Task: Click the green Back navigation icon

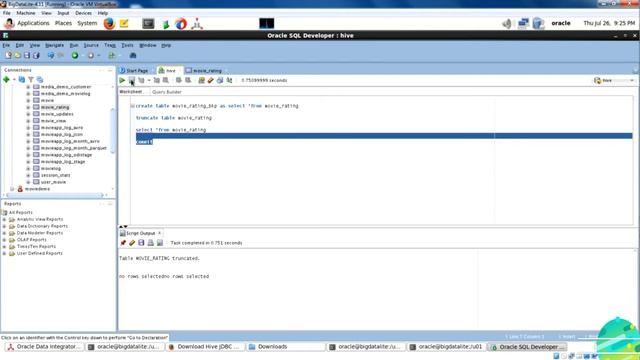Action: [75, 56]
